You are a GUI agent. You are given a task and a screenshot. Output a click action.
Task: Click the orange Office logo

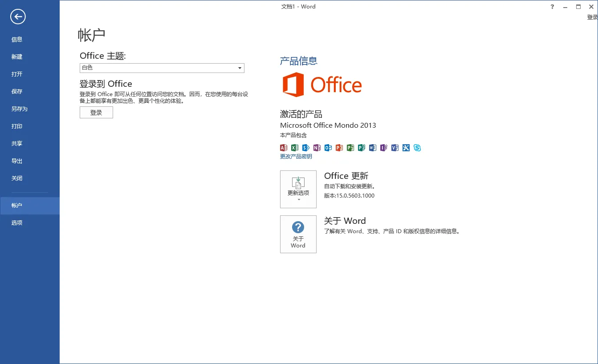pos(322,85)
